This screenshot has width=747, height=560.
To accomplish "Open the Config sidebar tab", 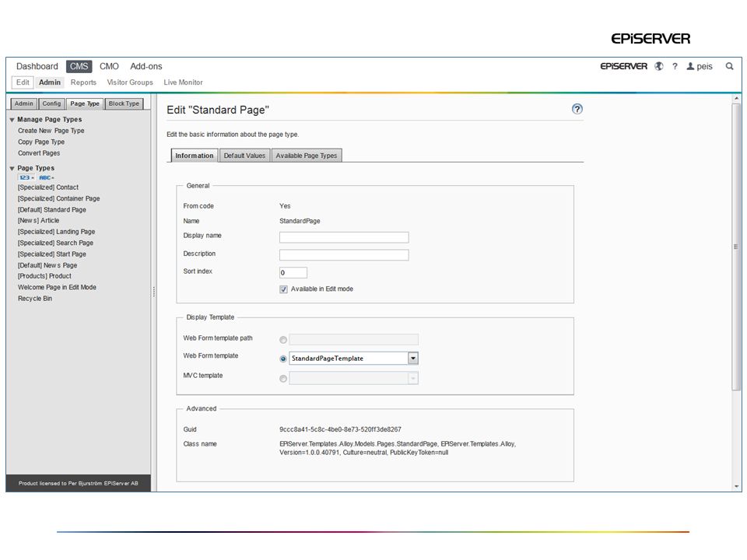I will (51, 103).
